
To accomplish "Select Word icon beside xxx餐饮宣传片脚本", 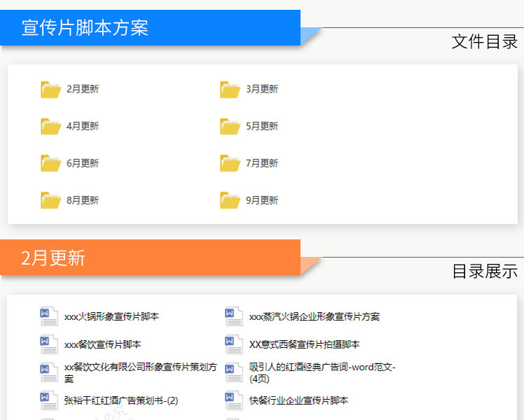I will pos(49,344).
